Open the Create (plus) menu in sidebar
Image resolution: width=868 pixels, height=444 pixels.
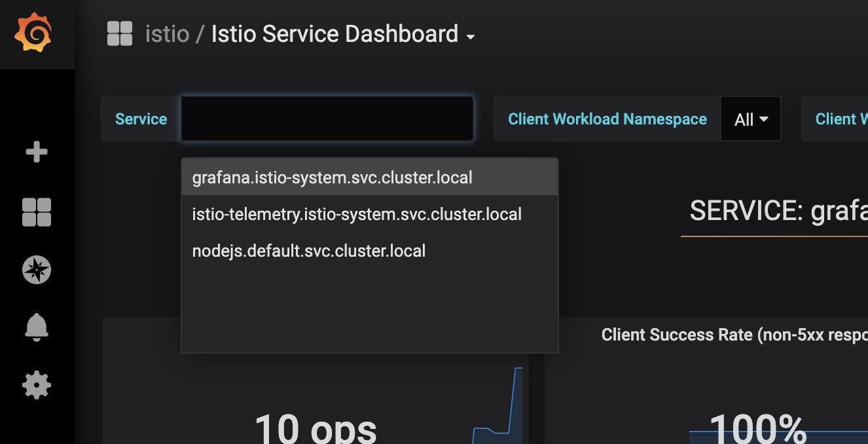[36, 152]
